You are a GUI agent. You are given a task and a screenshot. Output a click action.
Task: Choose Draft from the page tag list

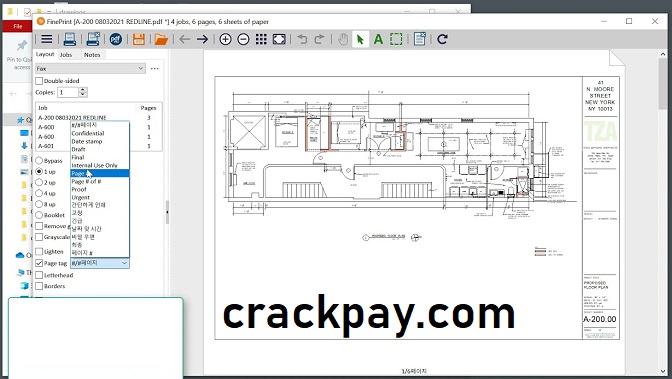pyautogui.click(x=78, y=149)
